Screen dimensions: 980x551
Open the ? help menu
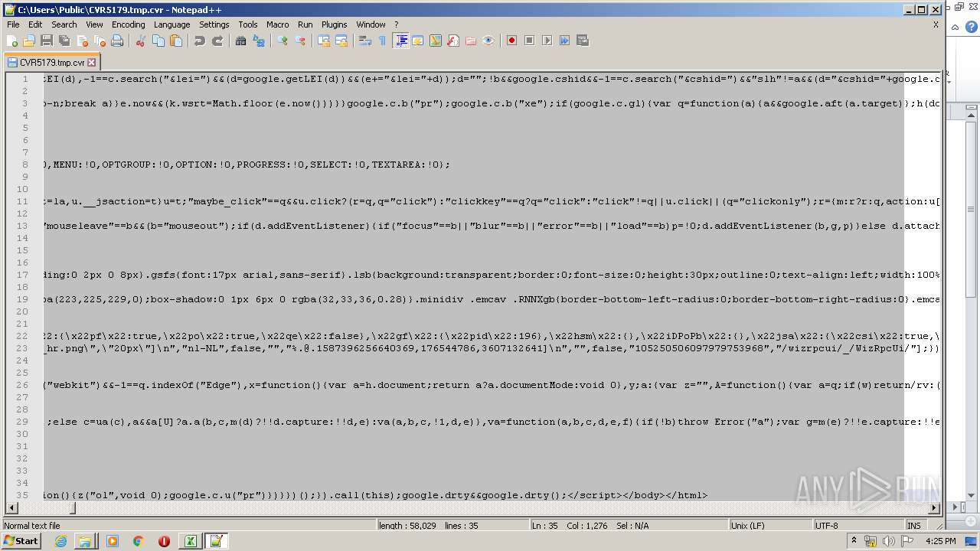(x=397, y=24)
